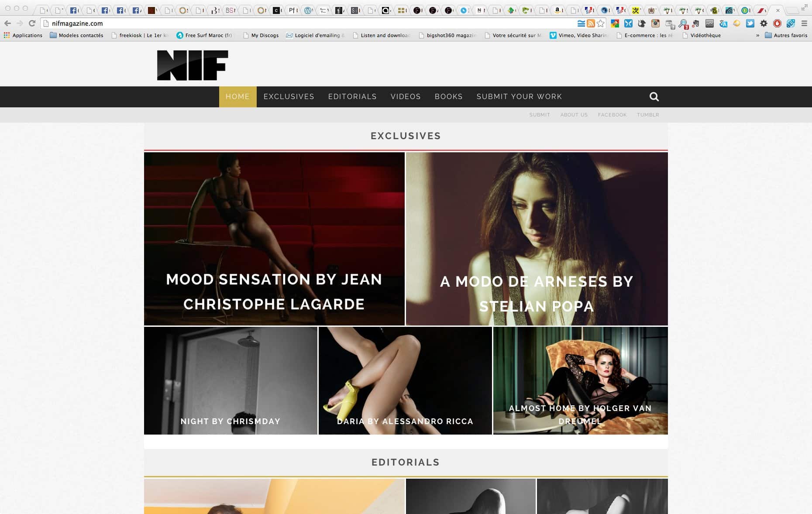812x514 pixels.
Task: Select the EXCLUSIVES navigation menu item
Action: (x=289, y=97)
